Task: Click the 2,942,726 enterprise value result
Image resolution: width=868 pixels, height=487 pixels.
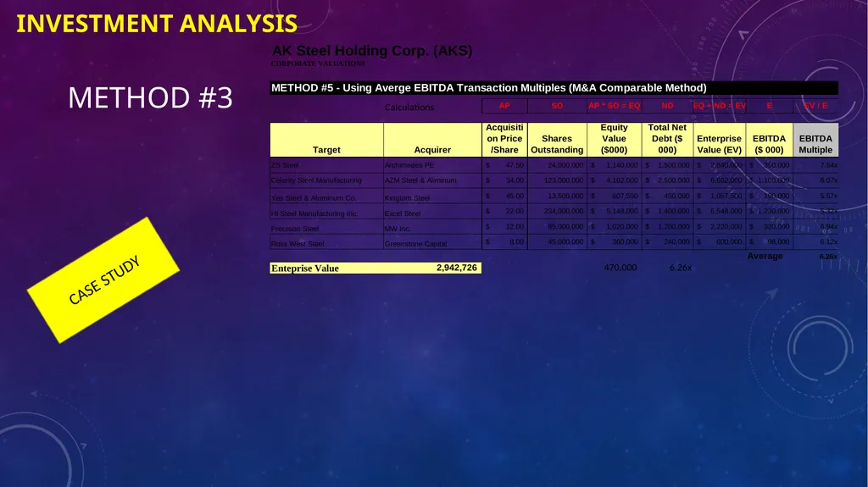Action: tap(457, 268)
